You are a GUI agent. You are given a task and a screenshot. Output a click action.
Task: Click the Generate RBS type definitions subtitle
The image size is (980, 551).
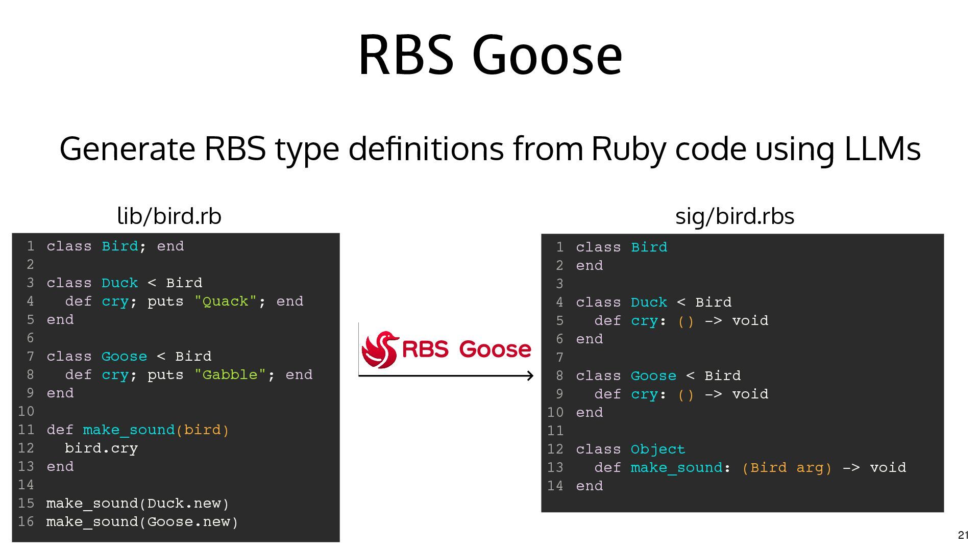pyautogui.click(x=489, y=148)
